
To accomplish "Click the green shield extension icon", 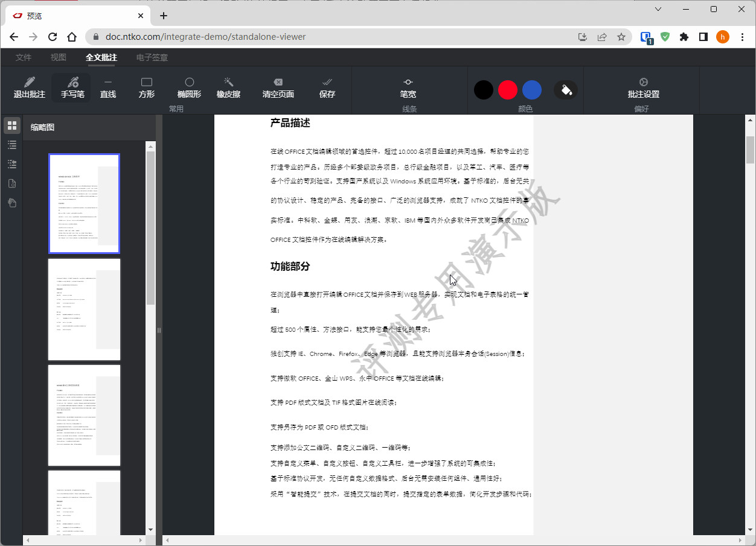I will pyautogui.click(x=665, y=37).
